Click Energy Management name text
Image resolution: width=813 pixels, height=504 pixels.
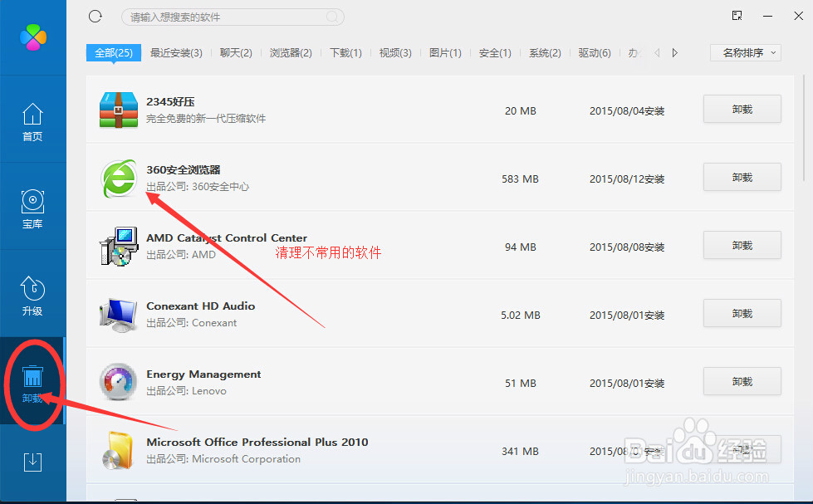[x=203, y=374]
